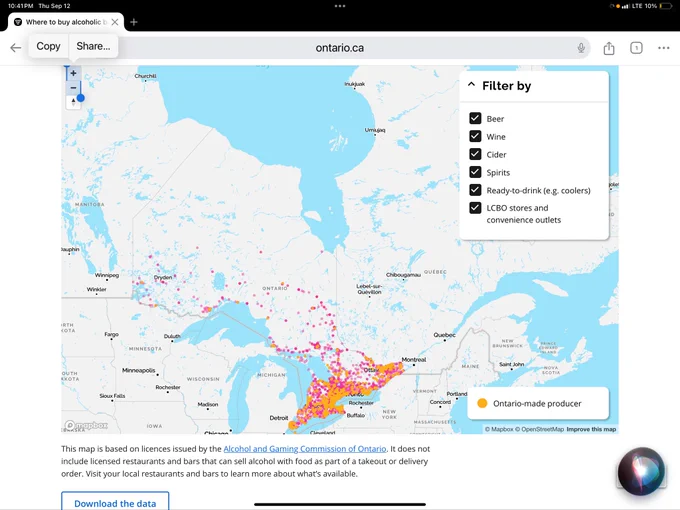
Task: Click the Inukjuak label on map
Action: tap(355, 84)
